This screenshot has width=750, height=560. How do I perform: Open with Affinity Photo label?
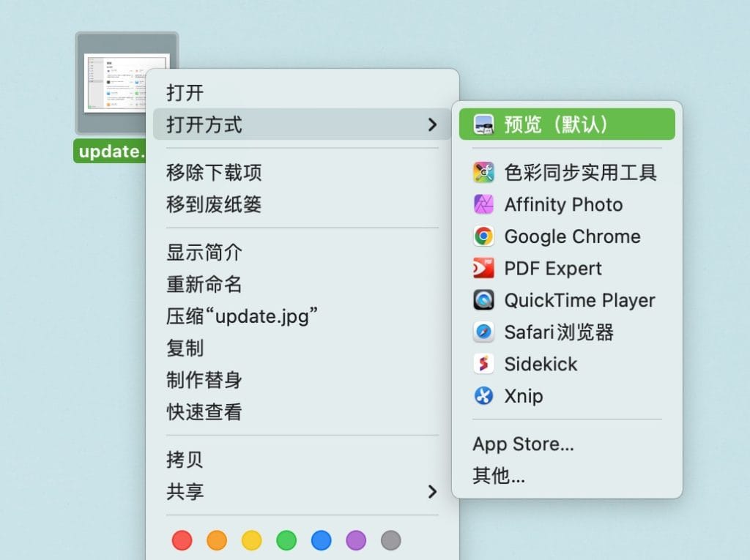pyautogui.click(x=563, y=205)
